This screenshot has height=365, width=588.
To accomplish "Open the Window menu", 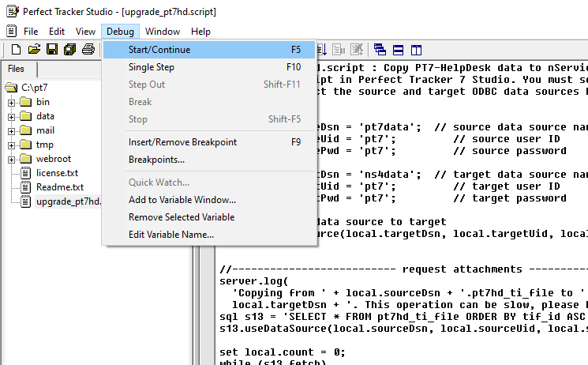I will click(x=163, y=31).
